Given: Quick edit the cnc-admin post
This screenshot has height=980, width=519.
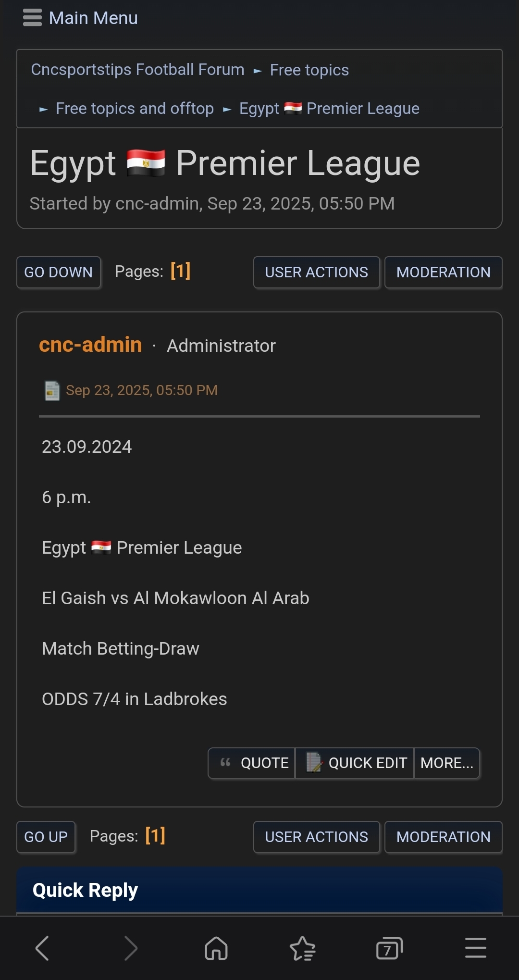Looking at the screenshot, I should click(x=355, y=763).
